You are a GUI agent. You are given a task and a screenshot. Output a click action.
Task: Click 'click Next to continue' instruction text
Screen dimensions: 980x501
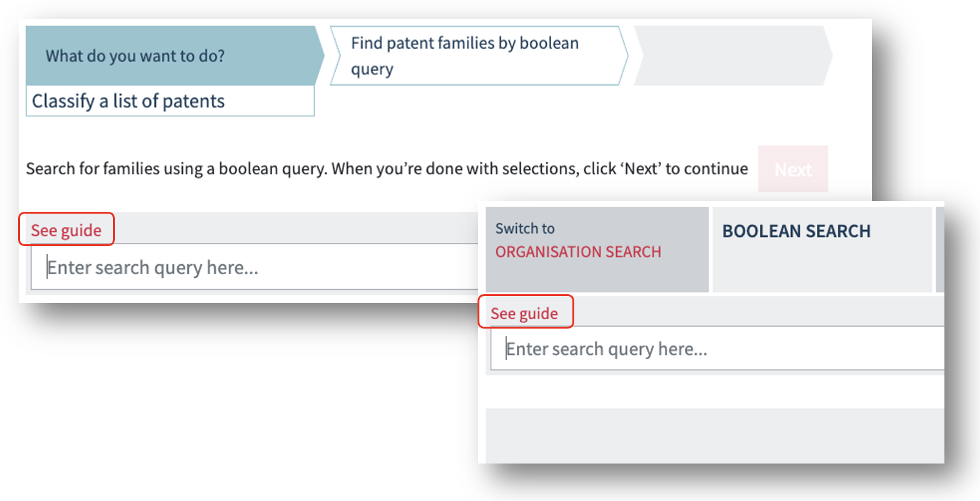tap(665, 169)
